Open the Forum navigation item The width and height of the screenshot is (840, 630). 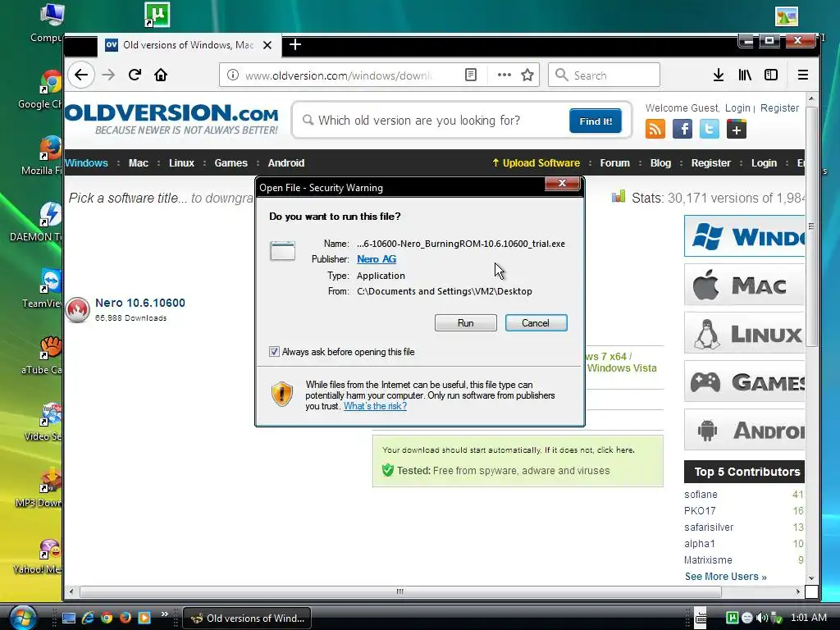(x=614, y=163)
